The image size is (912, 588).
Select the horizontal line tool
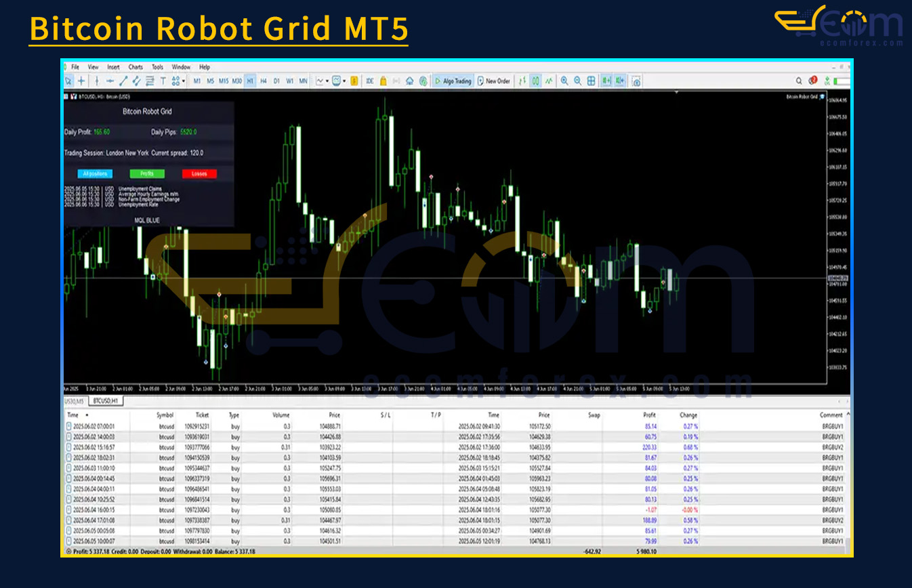[110, 81]
